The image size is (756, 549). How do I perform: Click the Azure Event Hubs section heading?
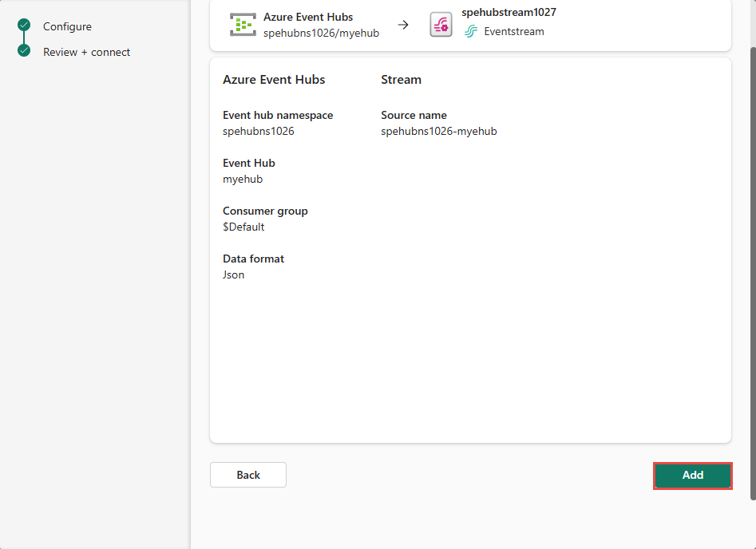click(x=274, y=80)
